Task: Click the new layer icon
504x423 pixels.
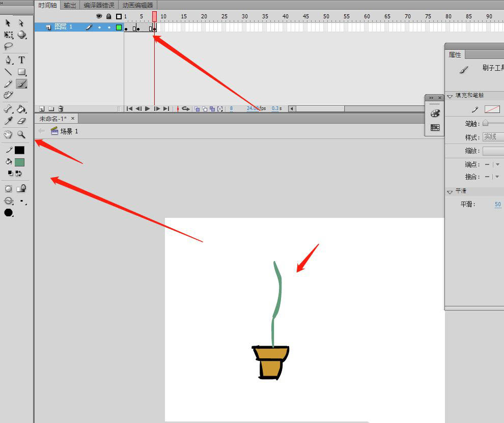Action: (x=41, y=108)
